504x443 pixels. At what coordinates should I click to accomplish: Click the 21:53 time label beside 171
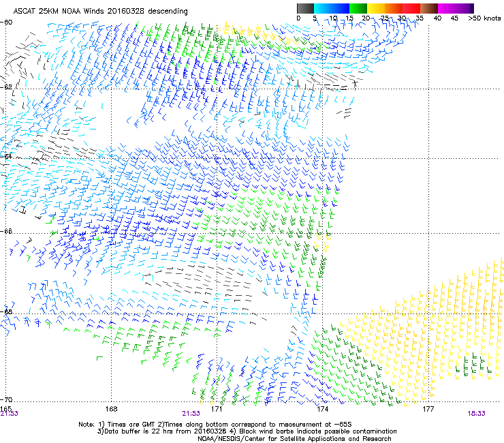[x=191, y=414]
